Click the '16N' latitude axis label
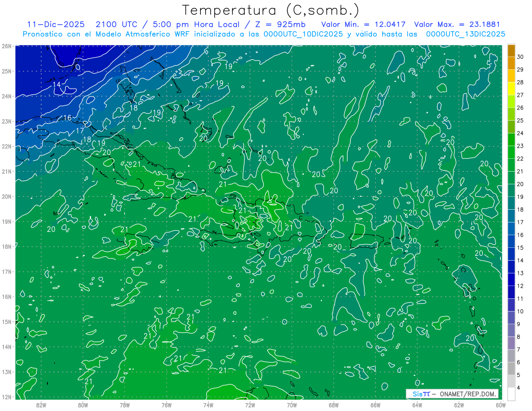The image size is (532, 411). point(6,297)
